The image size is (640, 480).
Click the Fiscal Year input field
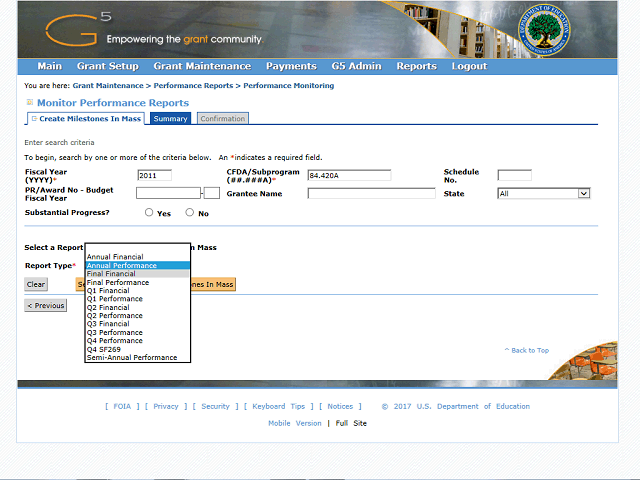[x=154, y=175]
